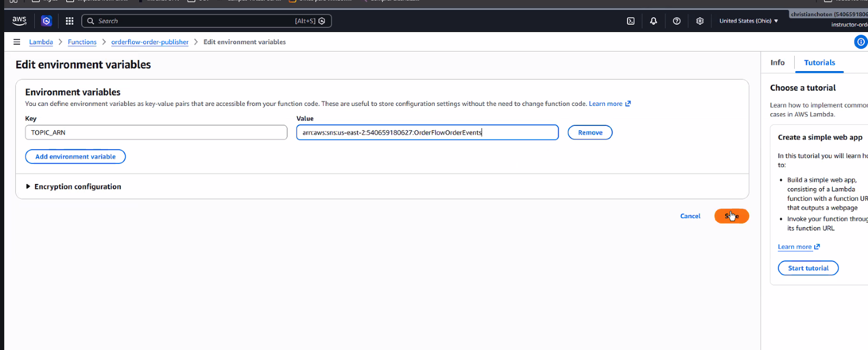Open CloudShell terminal icon
868x350 pixels.
(x=630, y=21)
